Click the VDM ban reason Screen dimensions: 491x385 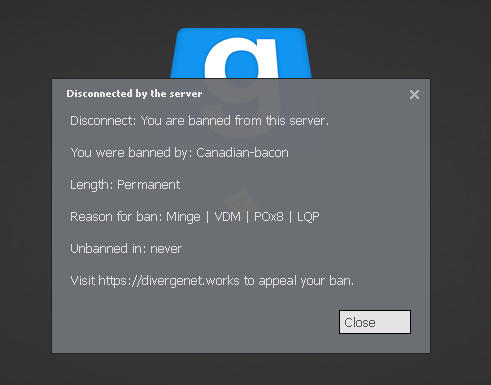pyautogui.click(x=227, y=217)
